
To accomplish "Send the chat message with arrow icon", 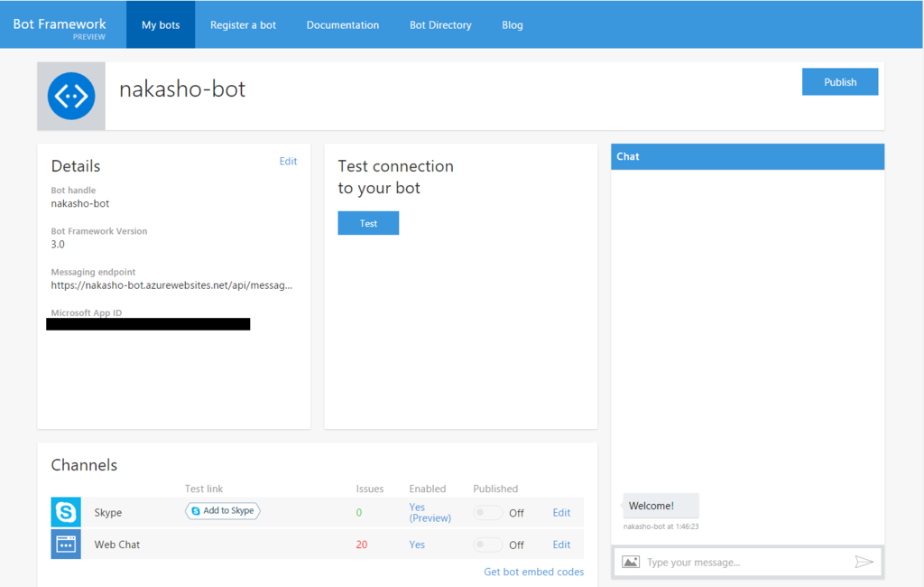I will point(864,562).
